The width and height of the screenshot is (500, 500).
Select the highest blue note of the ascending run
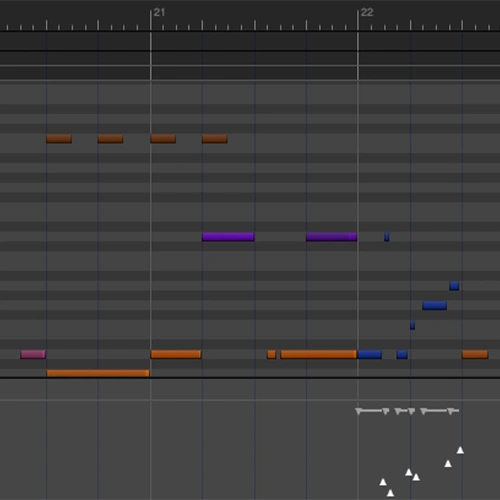click(454, 286)
